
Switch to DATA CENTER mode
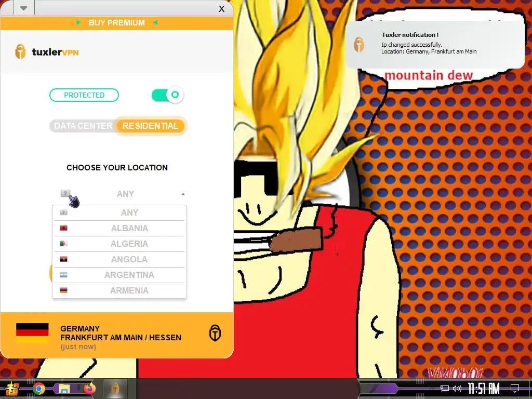tap(83, 126)
